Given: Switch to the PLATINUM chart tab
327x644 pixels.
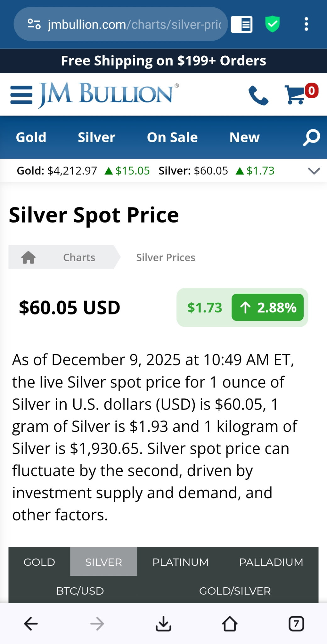Looking at the screenshot, I should coord(180,562).
